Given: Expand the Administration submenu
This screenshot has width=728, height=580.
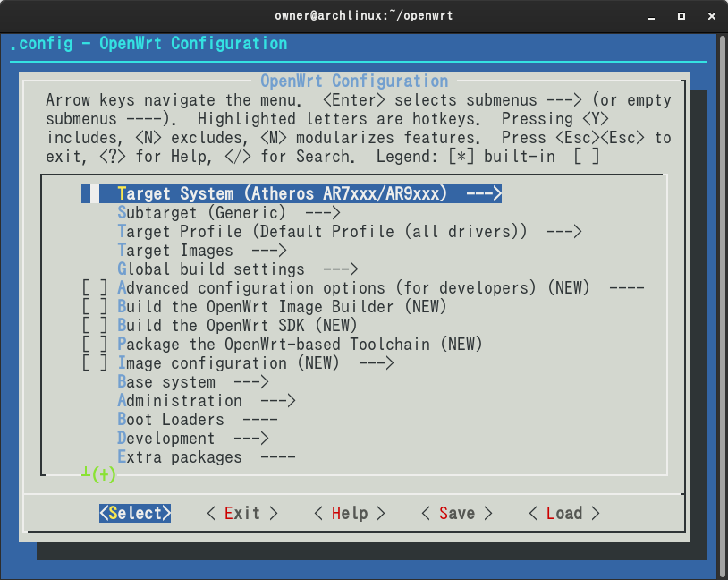Looking at the screenshot, I should pyautogui.click(x=206, y=401).
